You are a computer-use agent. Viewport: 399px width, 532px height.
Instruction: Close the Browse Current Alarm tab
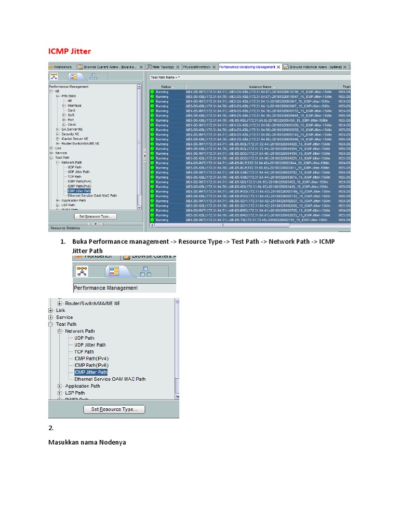pos(141,67)
